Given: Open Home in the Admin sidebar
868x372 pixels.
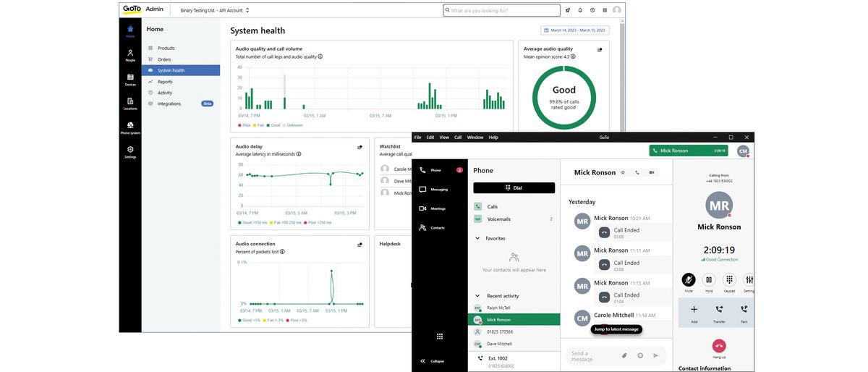Looking at the screenshot, I should [130, 31].
